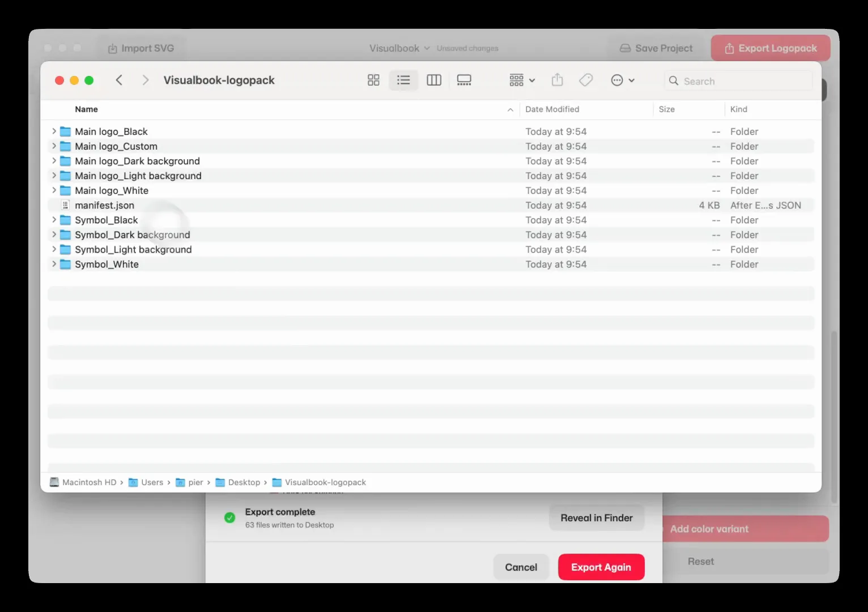This screenshot has height=612, width=868.
Task: Expand the Symbol_White folder
Action: [x=54, y=264]
